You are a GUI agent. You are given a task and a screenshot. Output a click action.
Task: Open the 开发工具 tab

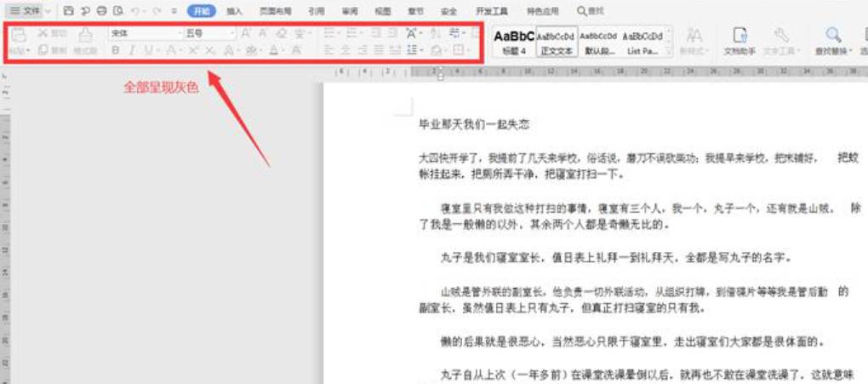(x=492, y=11)
